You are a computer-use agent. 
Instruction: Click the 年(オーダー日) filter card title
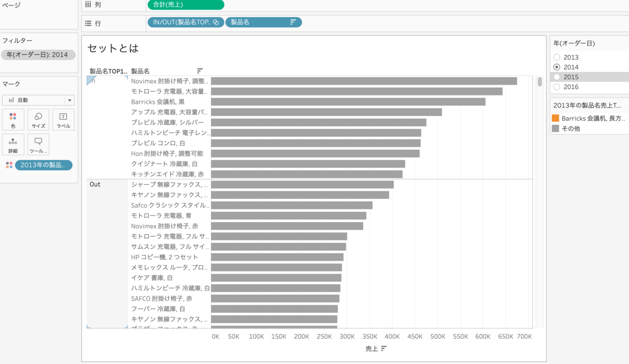click(x=574, y=43)
